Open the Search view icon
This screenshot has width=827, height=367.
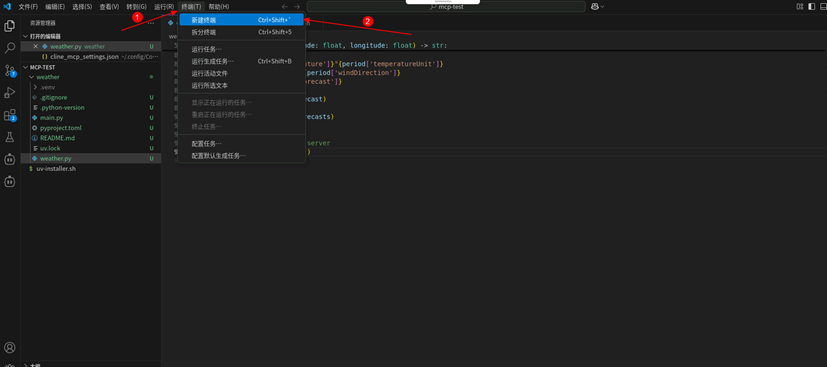tap(9, 48)
